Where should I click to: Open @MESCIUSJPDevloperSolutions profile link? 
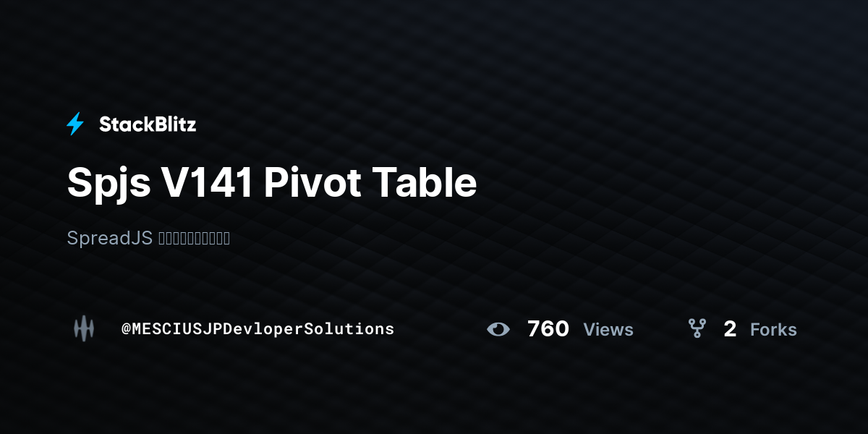(x=258, y=329)
